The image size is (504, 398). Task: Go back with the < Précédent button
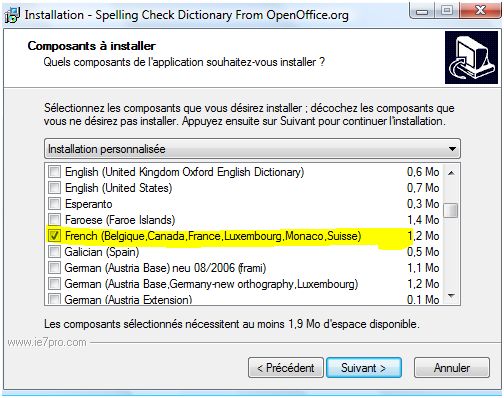tap(286, 368)
